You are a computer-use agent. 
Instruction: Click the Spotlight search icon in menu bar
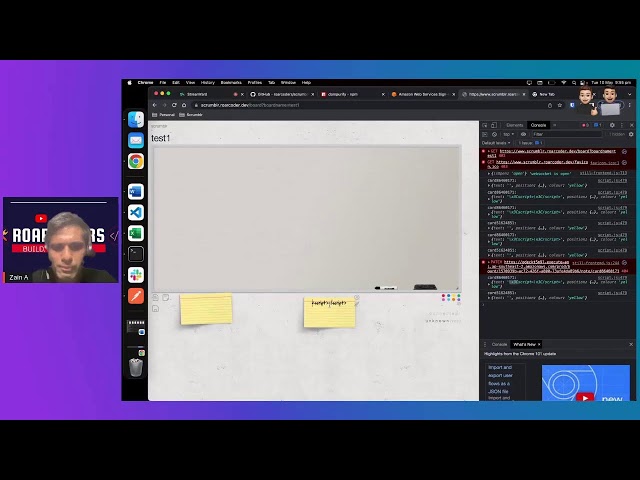574,83
